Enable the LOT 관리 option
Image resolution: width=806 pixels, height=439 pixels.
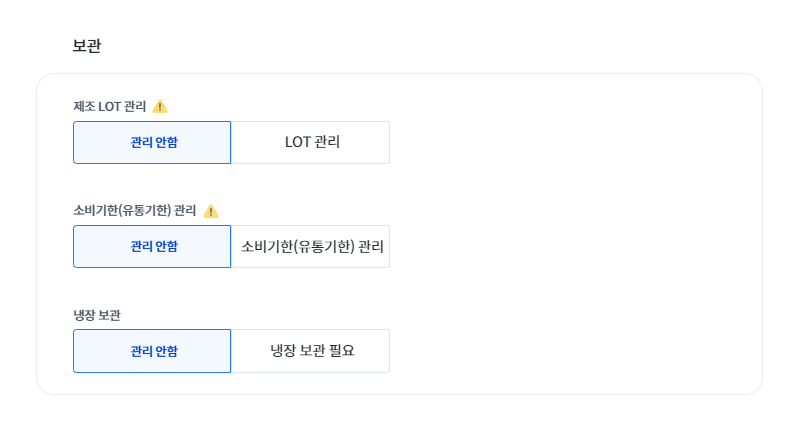coord(311,142)
